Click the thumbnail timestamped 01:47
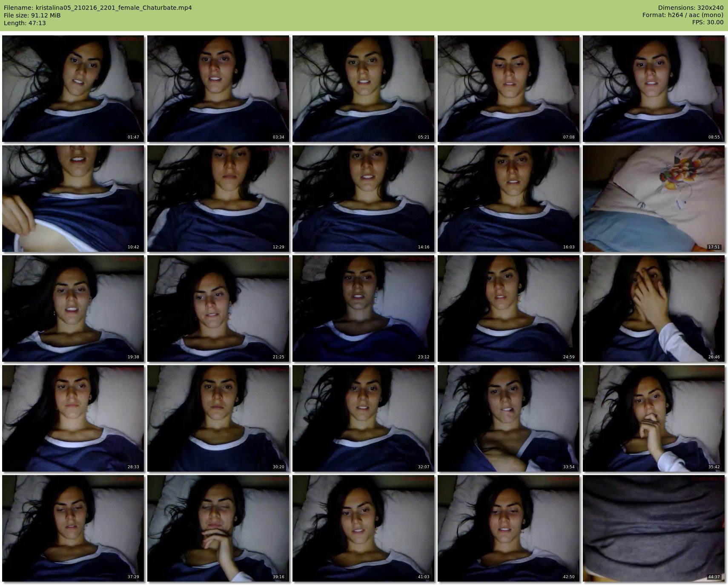The width and height of the screenshot is (728, 585). tap(73, 89)
